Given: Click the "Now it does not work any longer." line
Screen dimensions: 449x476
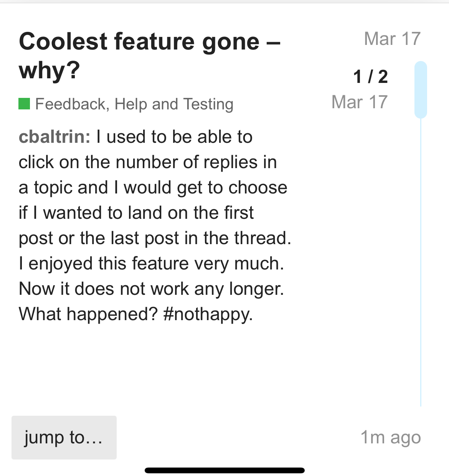Looking at the screenshot, I should point(151,289).
